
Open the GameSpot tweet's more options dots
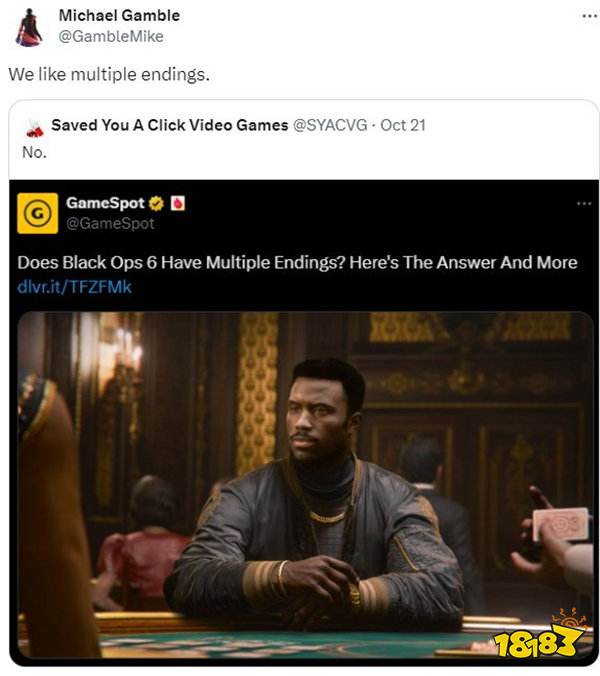click(x=584, y=203)
